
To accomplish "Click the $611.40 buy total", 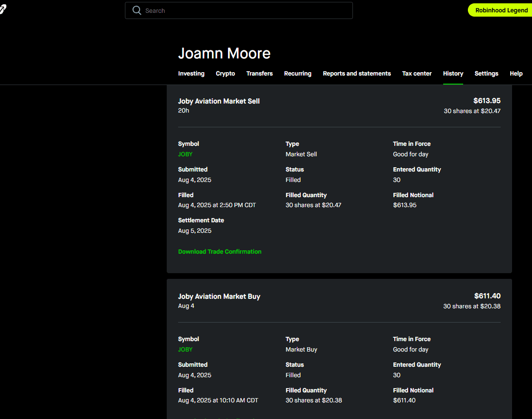I will pos(487,296).
